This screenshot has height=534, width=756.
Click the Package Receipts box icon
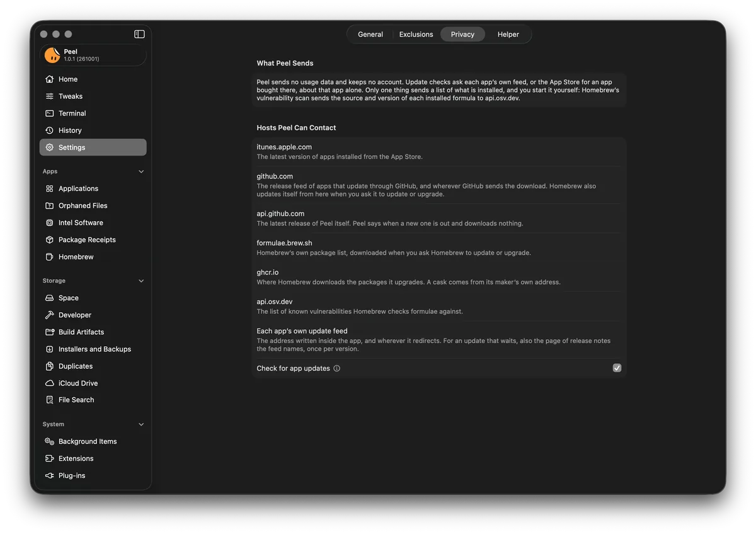point(50,240)
